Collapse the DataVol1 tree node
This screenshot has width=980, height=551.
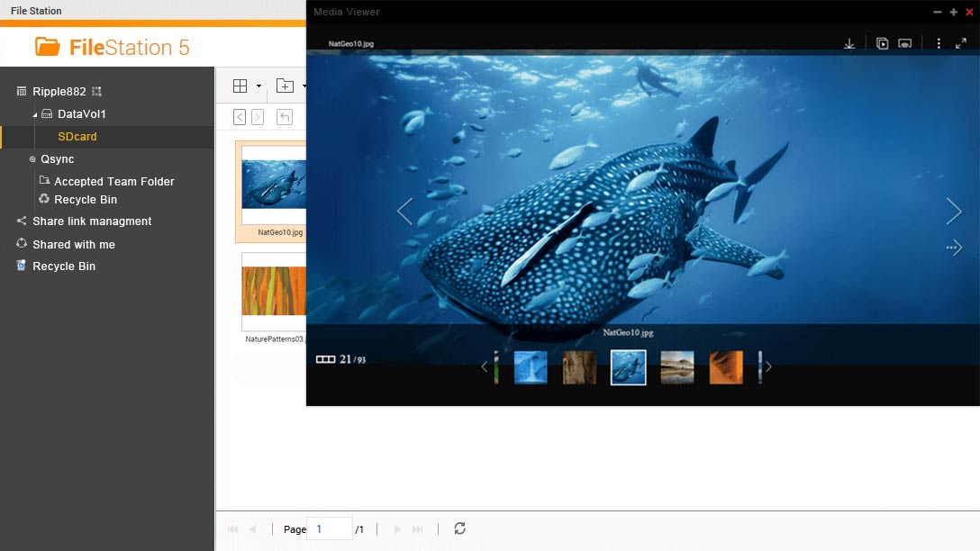[x=35, y=114]
